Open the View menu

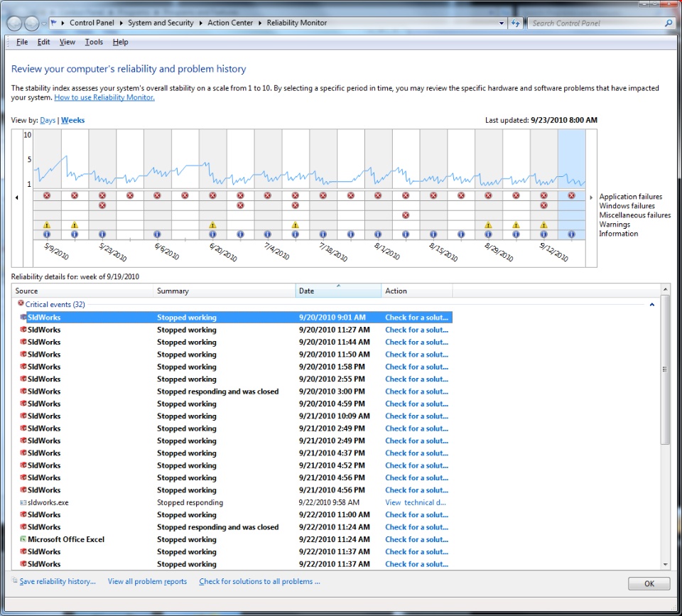point(67,42)
